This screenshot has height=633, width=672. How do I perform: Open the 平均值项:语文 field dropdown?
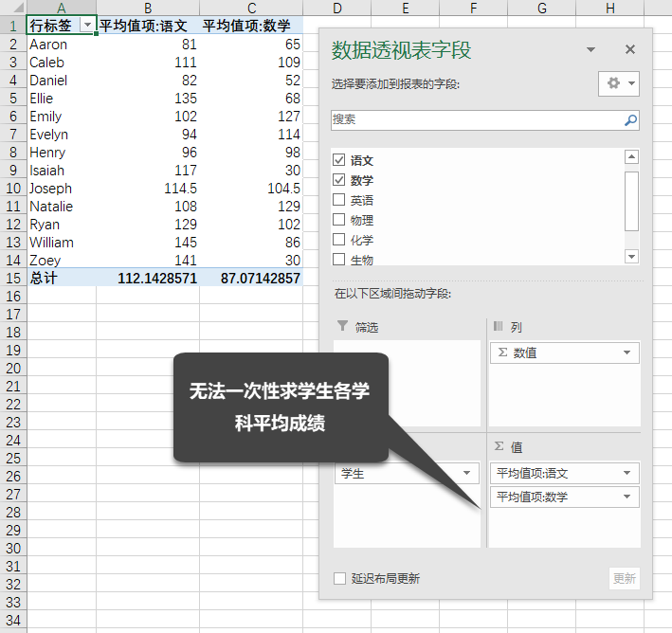[627, 473]
